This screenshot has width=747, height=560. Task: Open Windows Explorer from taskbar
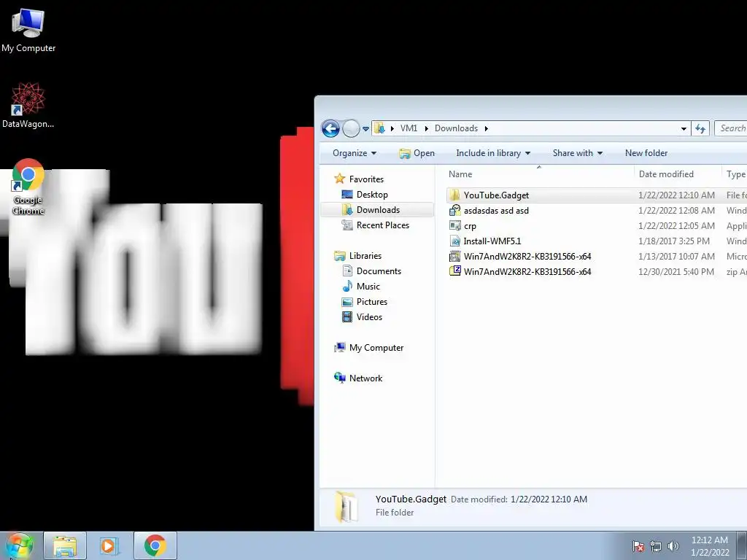pyautogui.click(x=65, y=545)
